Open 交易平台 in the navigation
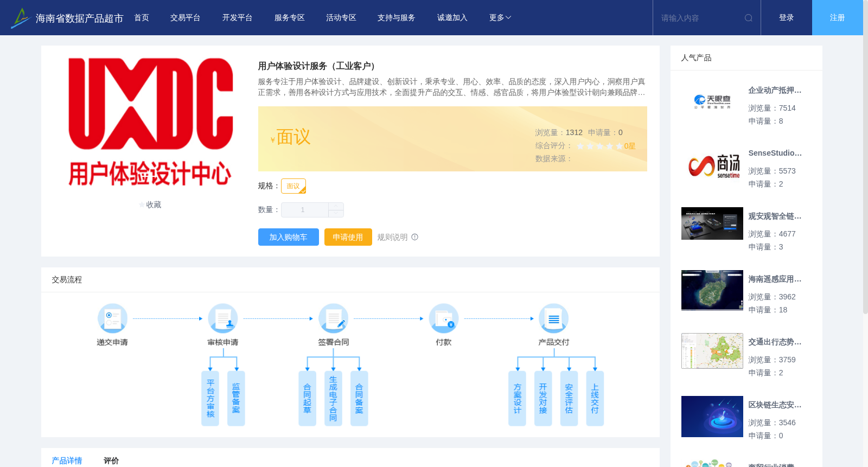Viewport: 868px width, 467px height. 186,18
